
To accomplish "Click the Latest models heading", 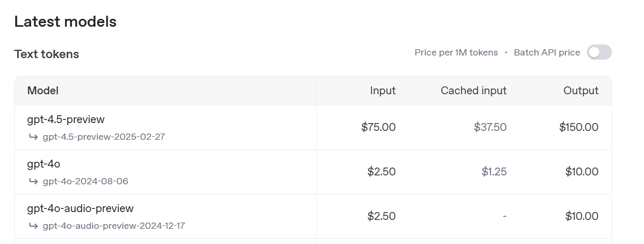I will click(65, 22).
